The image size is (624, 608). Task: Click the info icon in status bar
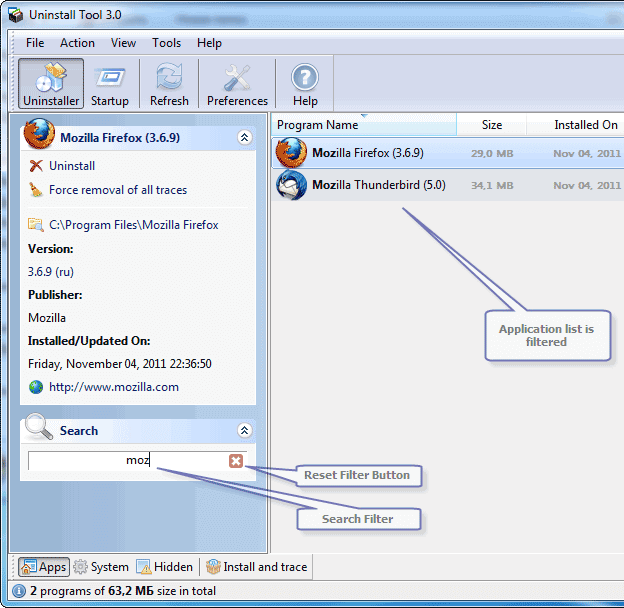tap(19, 591)
